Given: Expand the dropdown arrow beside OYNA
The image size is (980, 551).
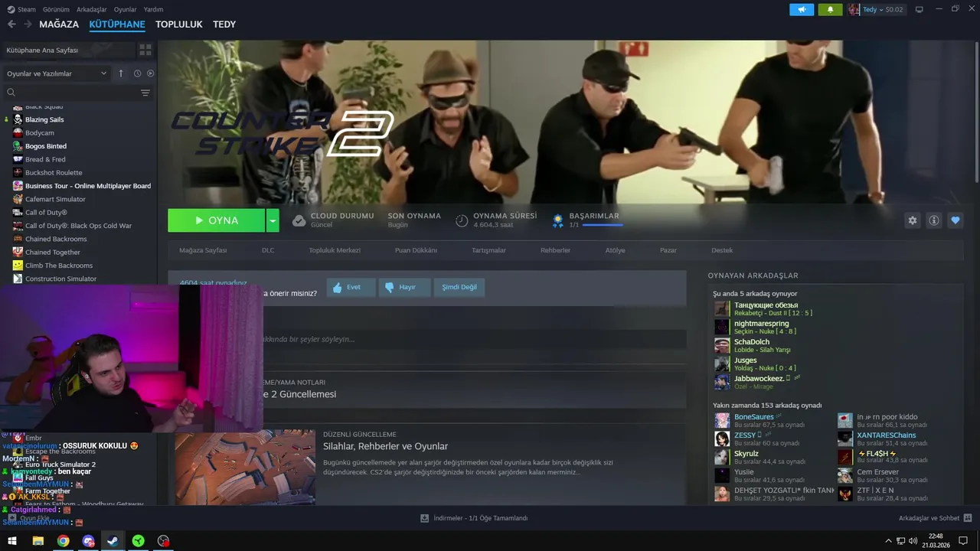Looking at the screenshot, I should [x=273, y=220].
